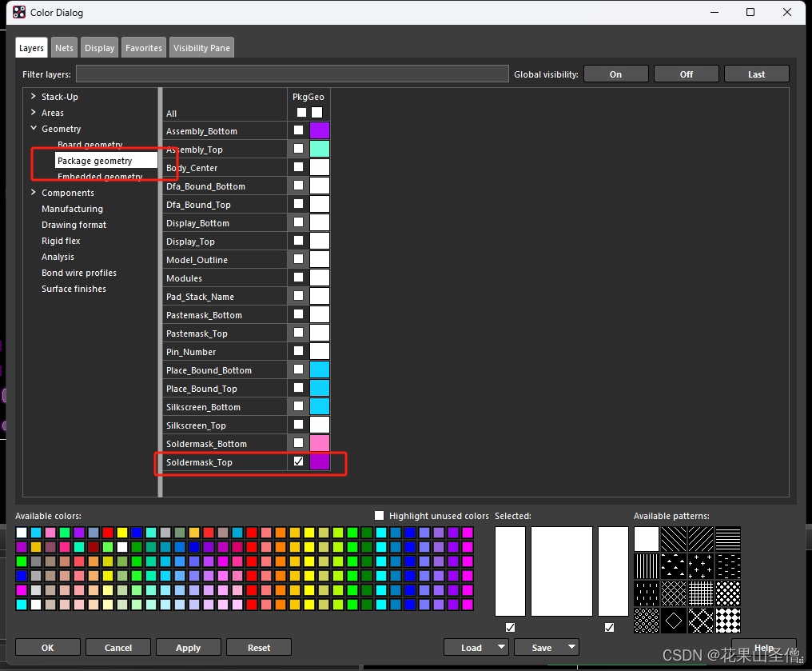Select Surface finishes in the tree

tap(74, 290)
